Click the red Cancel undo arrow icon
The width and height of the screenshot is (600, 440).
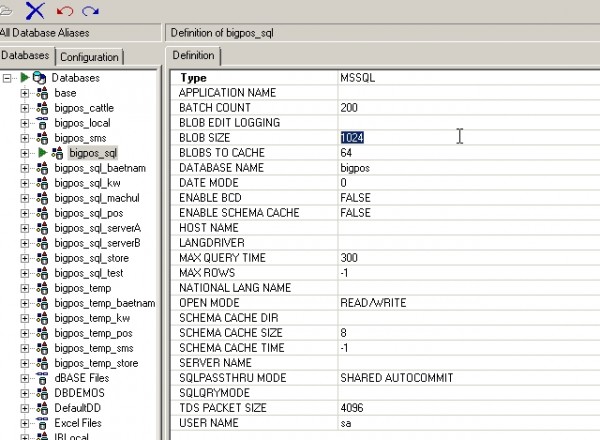66,10
